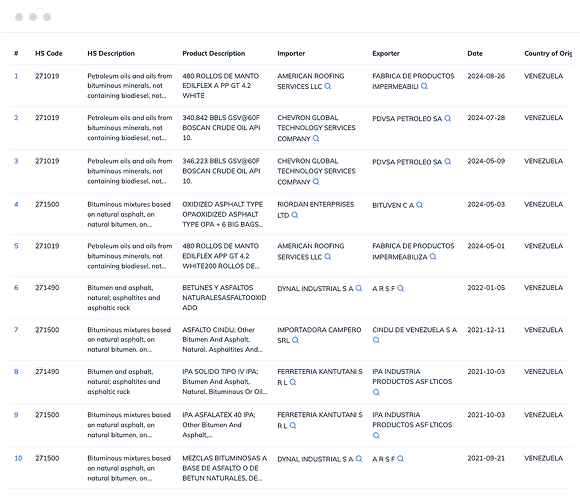Open record number 1 link

coord(16,76)
